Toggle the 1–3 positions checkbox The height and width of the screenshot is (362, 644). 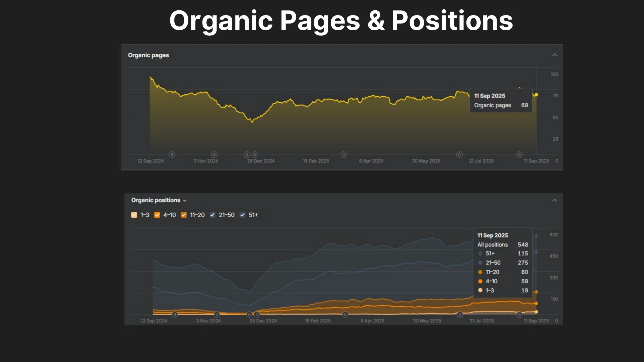click(x=134, y=215)
